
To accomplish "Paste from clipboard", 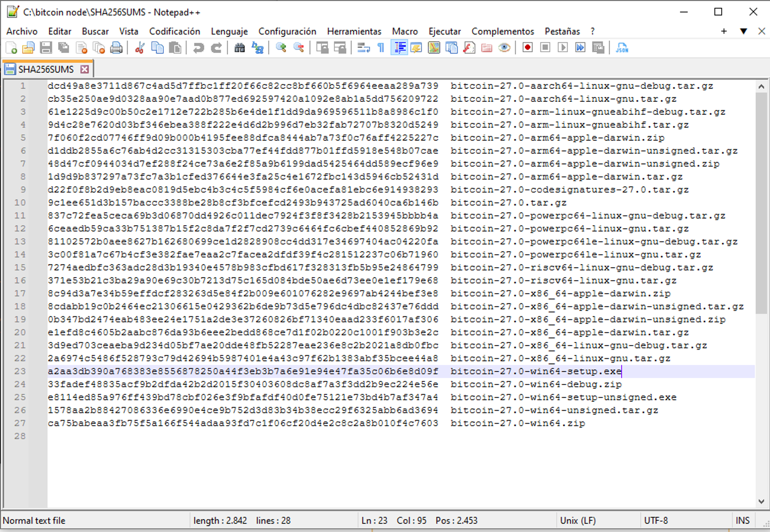I will [x=175, y=48].
